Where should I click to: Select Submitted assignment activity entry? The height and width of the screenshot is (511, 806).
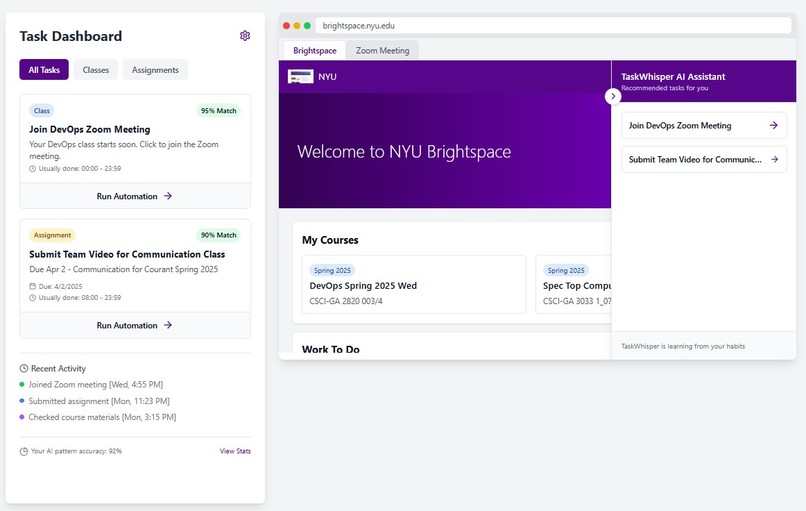[x=99, y=401]
